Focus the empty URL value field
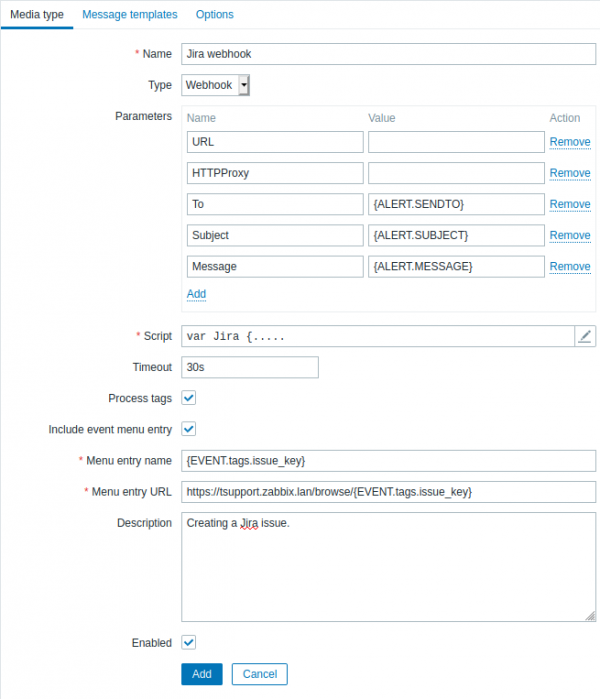Image resolution: width=600 pixels, height=699 pixels. 456,142
